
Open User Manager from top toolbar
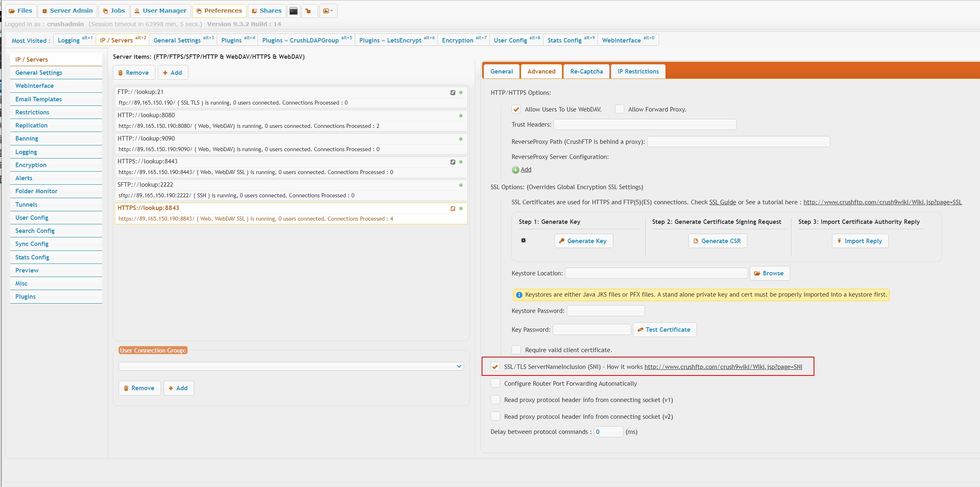click(161, 11)
